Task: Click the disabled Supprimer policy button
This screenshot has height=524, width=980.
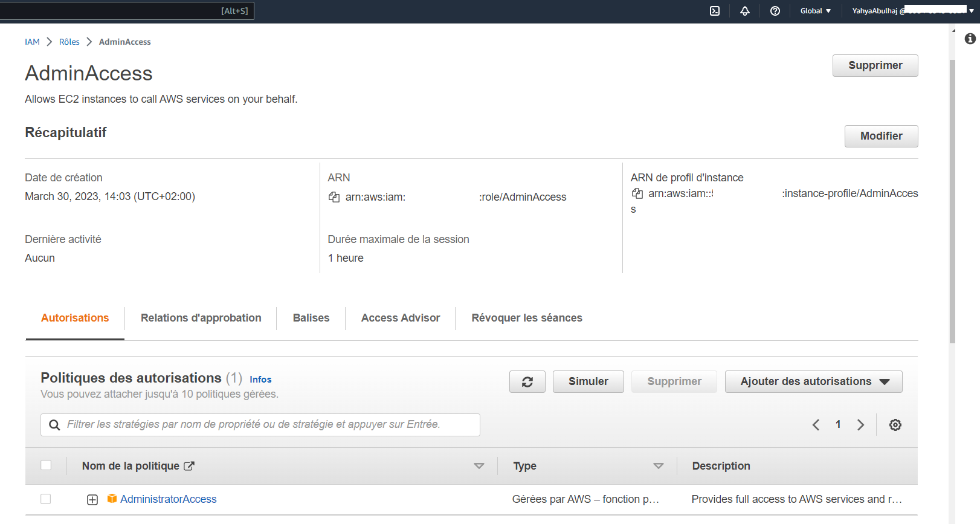Action: point(674,382)
